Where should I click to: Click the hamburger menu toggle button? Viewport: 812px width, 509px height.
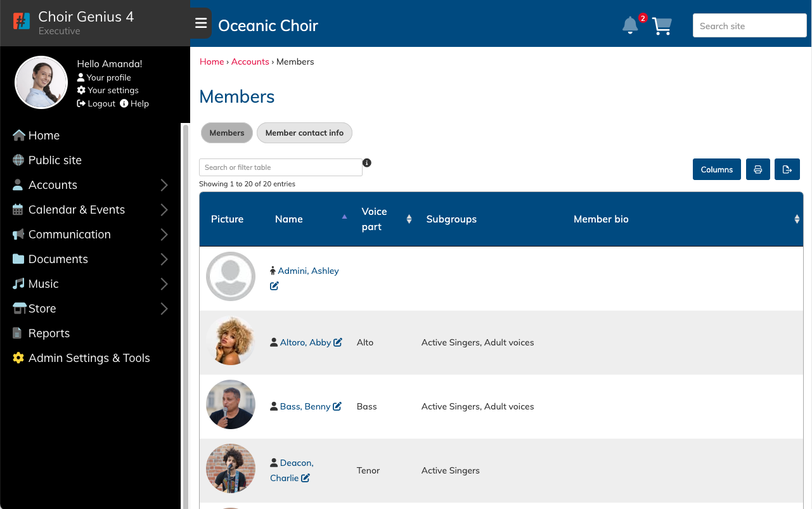pyautogui.click(x=201, y=23)
